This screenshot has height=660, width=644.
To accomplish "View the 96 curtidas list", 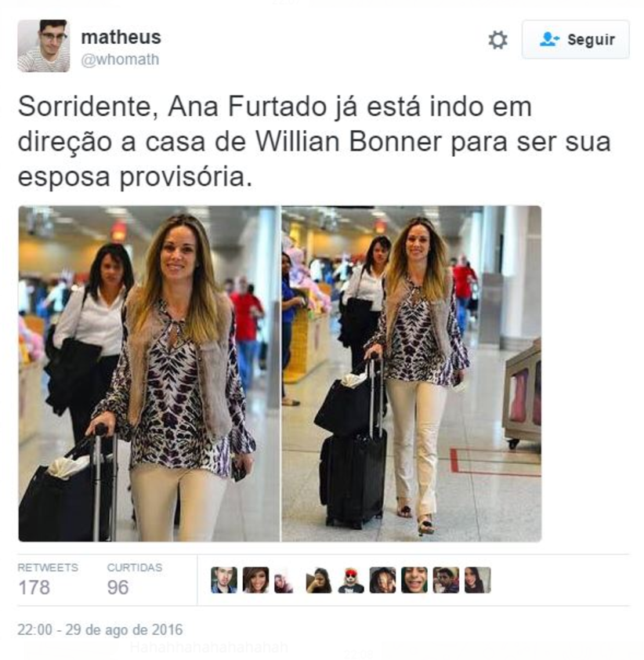I will pyautogui.click(x=135, y=579).
